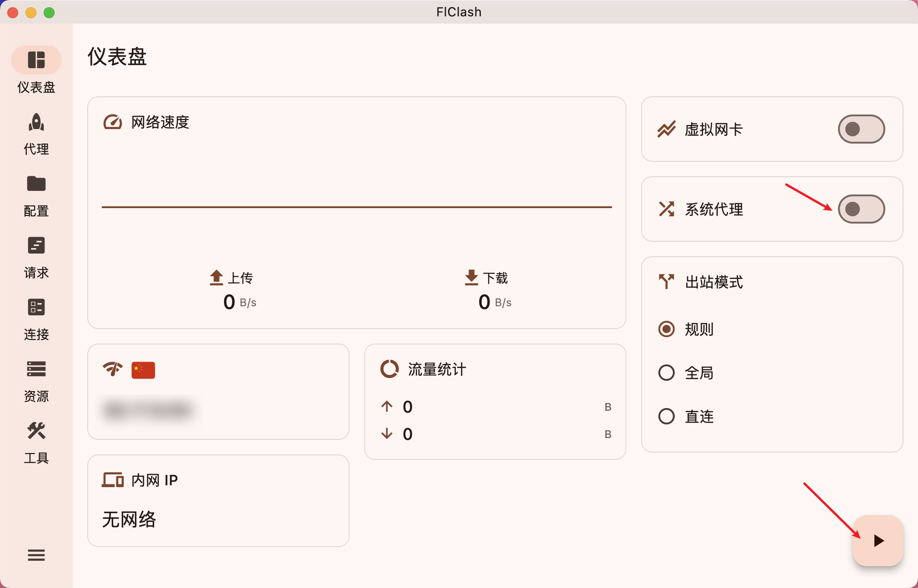Click the network speed graph line

click(x=357, y=207)
